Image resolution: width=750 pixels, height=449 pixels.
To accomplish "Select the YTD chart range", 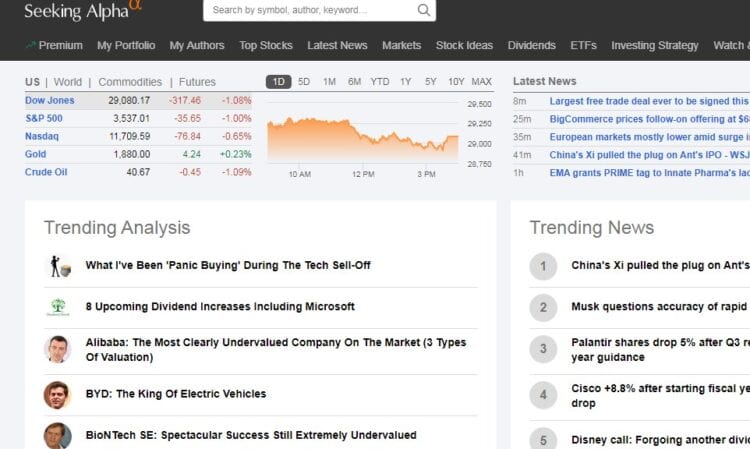I will (x=380, y=82).
